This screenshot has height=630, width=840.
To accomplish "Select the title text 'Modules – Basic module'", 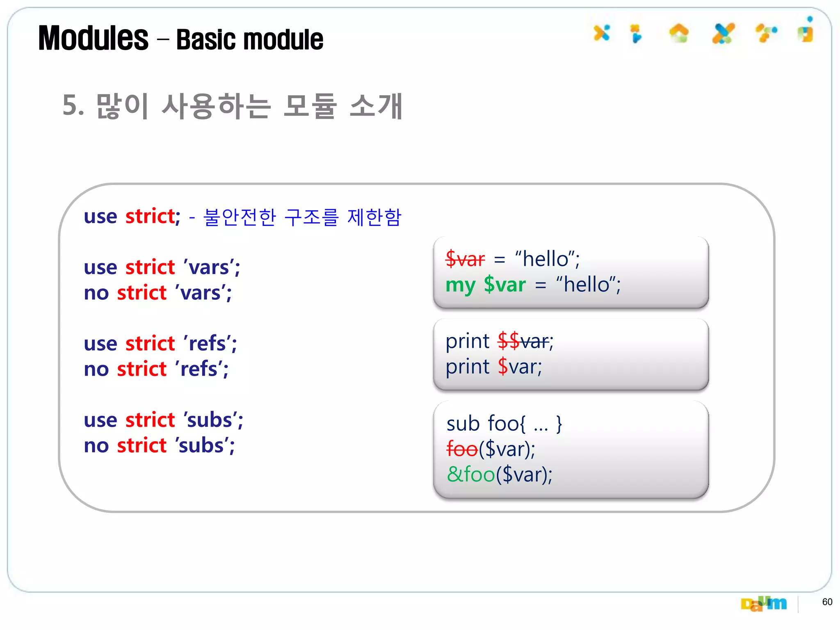I will pyautogui.click(x=181, y=39).
